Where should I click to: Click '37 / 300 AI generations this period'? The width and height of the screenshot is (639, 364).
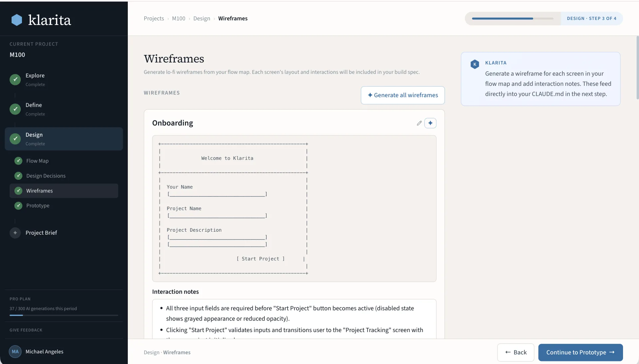(43, 309)
